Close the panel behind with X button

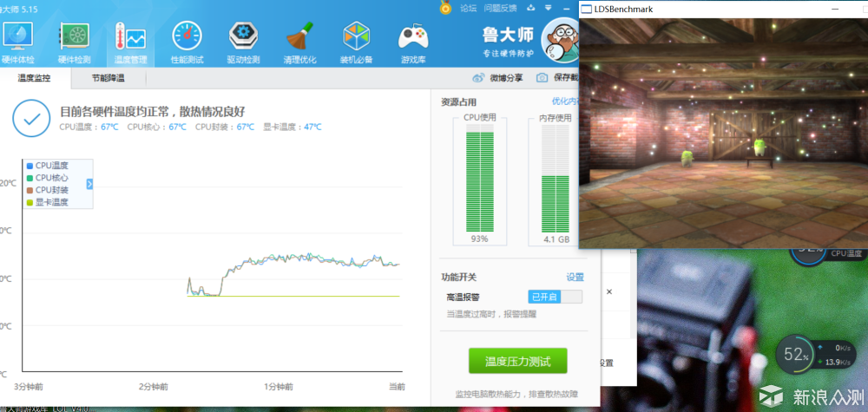pyautogui.click(x=609, y=291)
